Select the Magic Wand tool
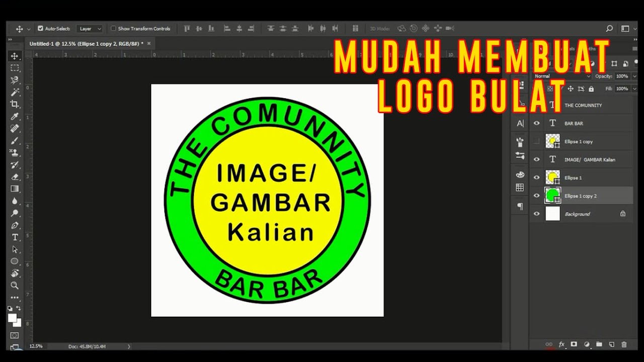The height and width of the screenshot is (362, 644). (x=15, y=92)
